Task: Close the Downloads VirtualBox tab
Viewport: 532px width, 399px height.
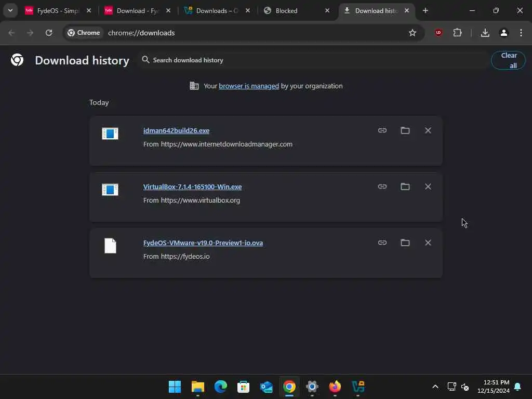Action: (248, 10)
